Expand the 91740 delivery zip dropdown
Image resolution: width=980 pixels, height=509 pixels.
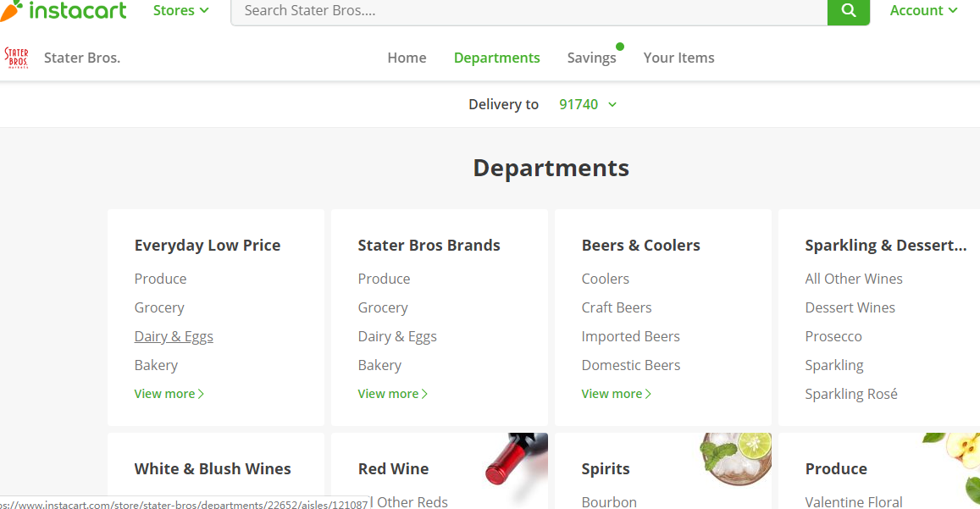588,104
